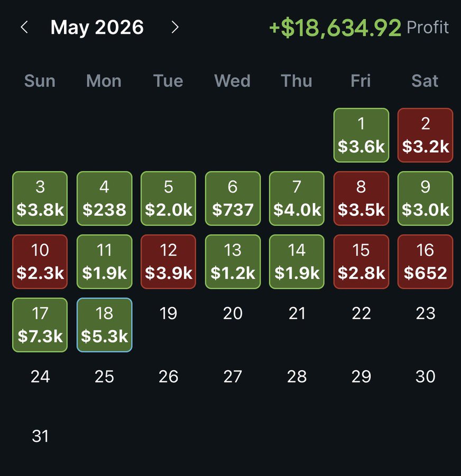Open May 10 red cell with $2.3k
Viewport: 461px width, 476px height.
pos(40,262)
